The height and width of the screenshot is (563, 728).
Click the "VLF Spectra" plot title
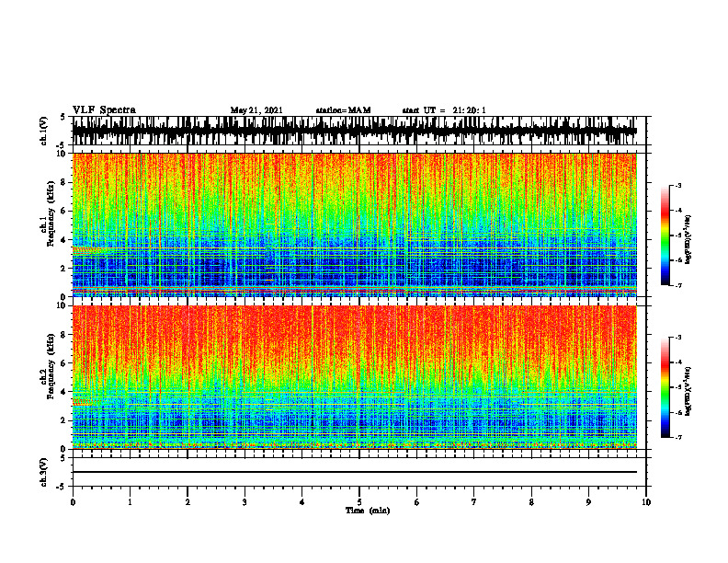click(104, 110)
